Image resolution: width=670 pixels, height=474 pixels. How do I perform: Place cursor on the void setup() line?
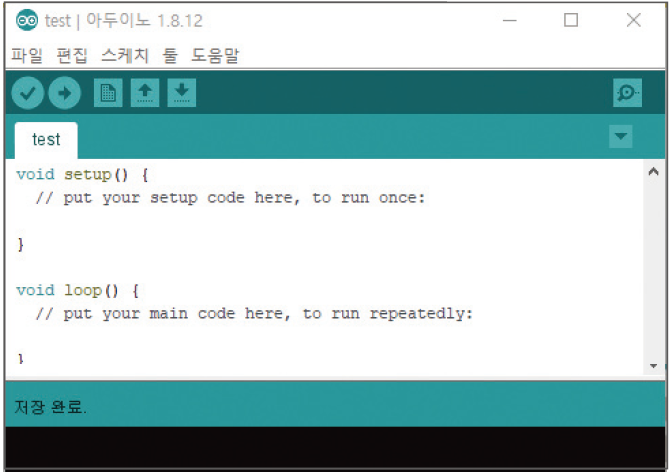coord(82,175)
